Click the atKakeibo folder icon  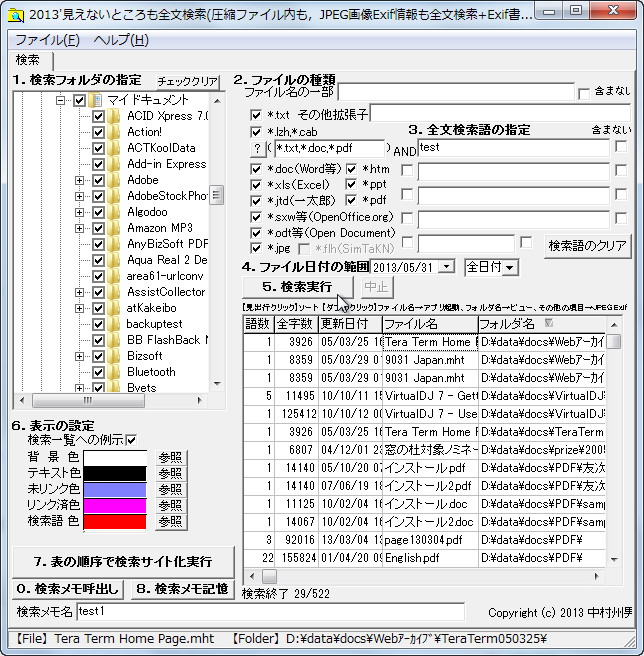(113, 308)
